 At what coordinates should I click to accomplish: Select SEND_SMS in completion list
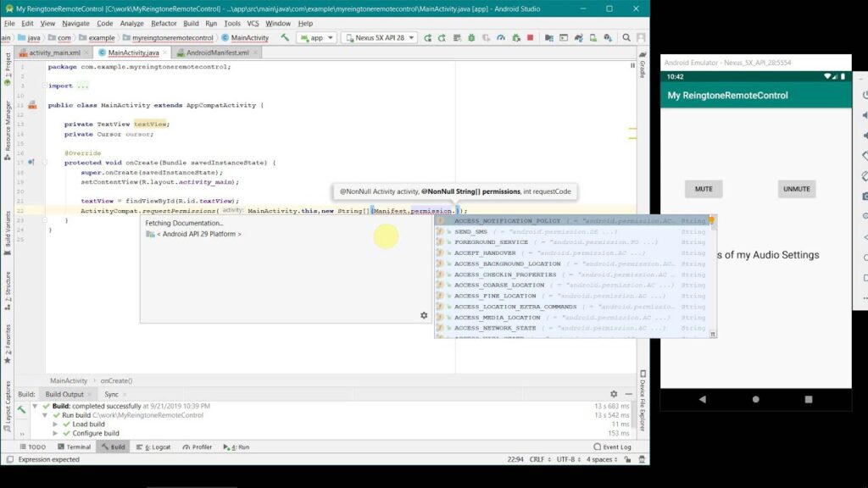573,231
